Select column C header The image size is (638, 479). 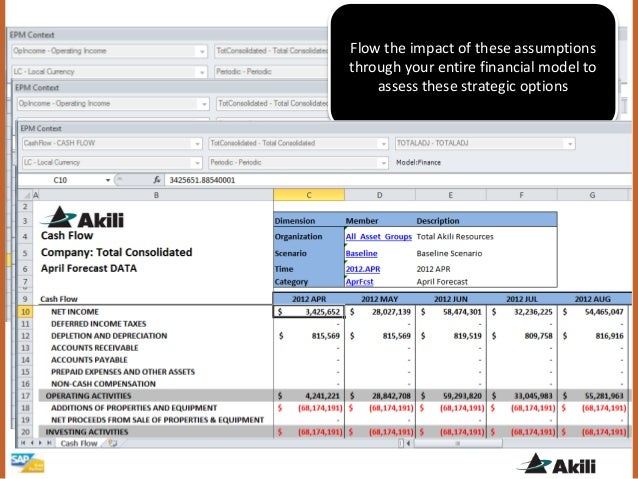tap(309, 195)
